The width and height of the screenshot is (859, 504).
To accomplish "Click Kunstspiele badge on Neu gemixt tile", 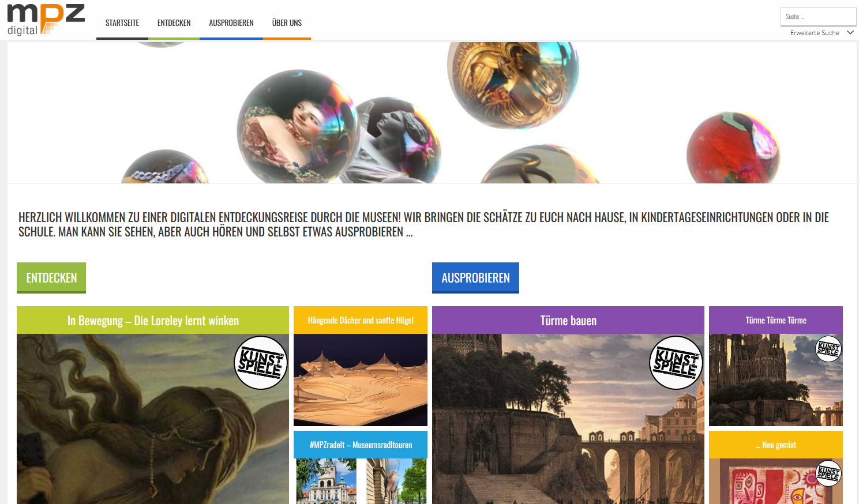I will click(828, 473).
